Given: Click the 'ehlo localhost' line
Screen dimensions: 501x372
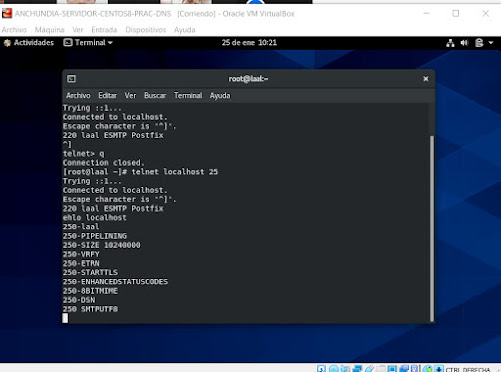Looking at the screenshot, I should coord(95,218).
